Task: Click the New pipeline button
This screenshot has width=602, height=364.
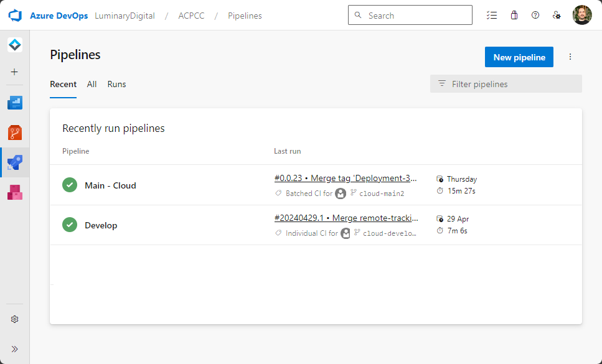Action: pyautogui.click(x=519, y=57)
